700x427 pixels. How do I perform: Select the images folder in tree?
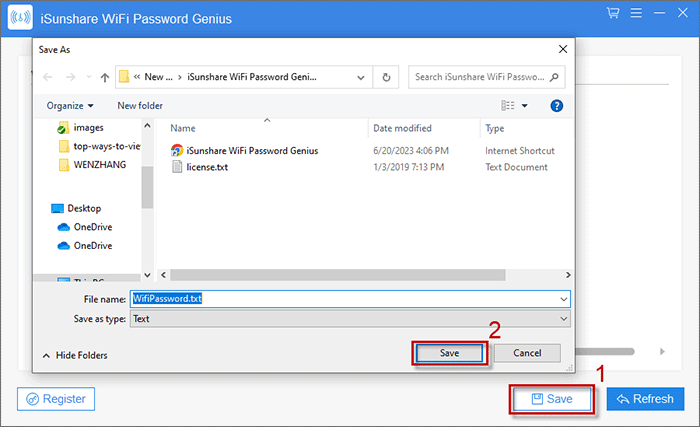[88, 128]
